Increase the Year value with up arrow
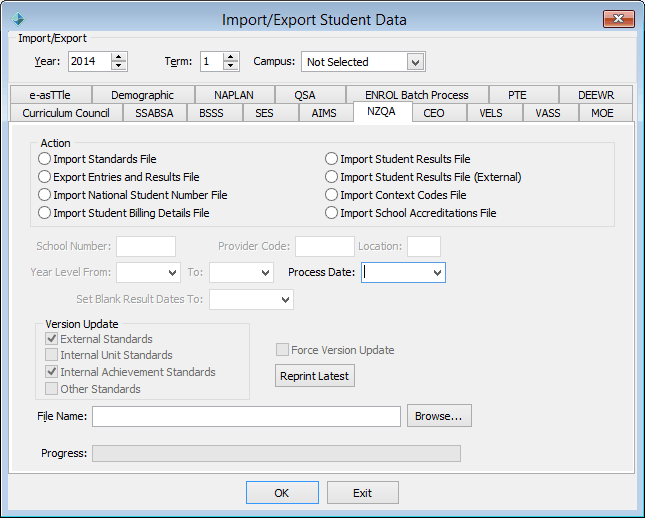 coord(118,57)
